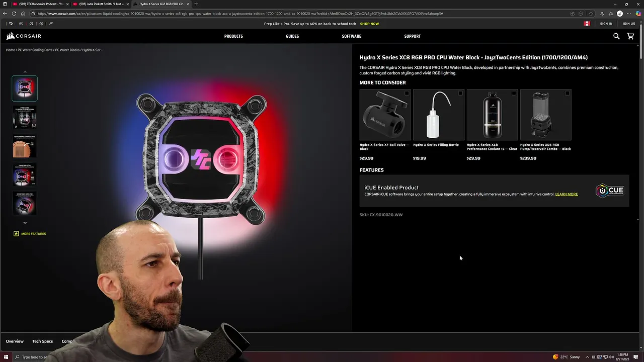Go to PC Water Cooling Parts breadcrumb
This screenshot has width=644, height=362.
point(35,50)
